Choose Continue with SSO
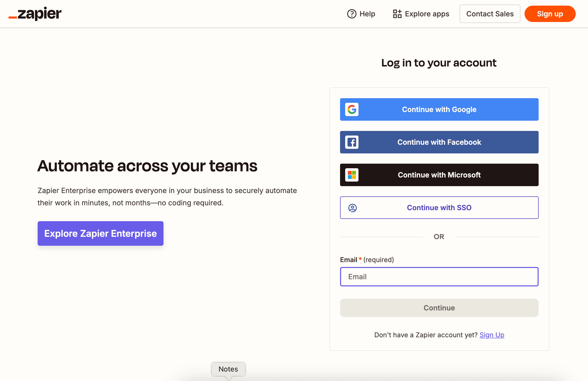Image resolution: width=588 pixels, height=381 pixels. tap(439, 208)
